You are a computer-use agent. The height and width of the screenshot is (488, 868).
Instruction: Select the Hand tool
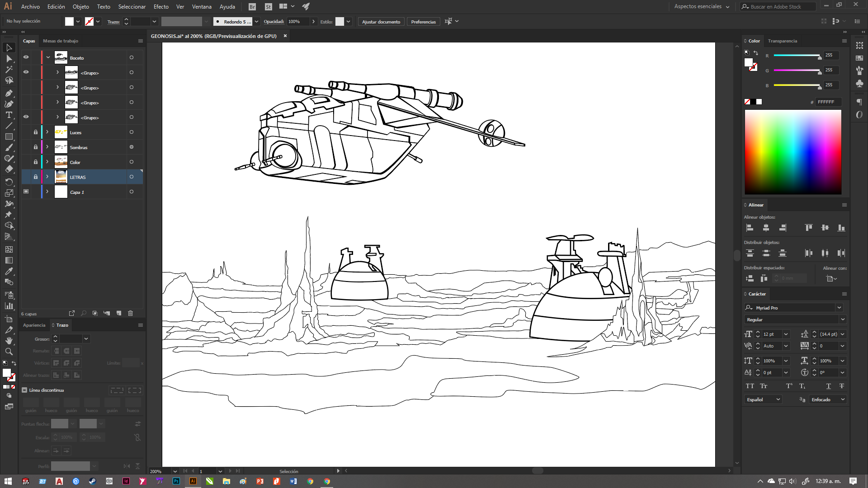[x=9, y=341]
